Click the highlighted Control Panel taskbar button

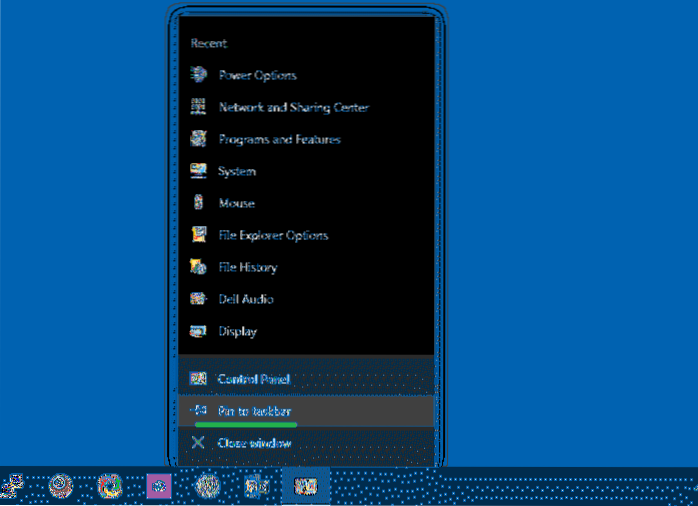(x=305, y=486)
